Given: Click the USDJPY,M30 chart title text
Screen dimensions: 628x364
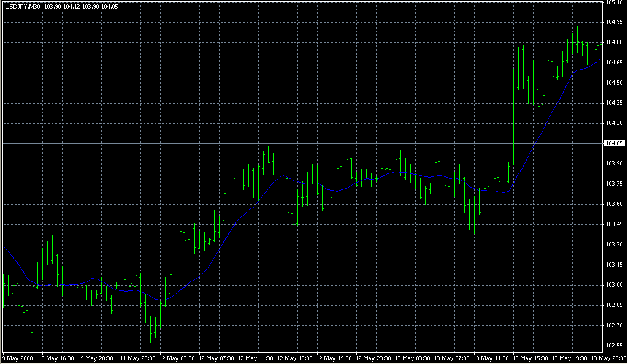Looking at the screenshot, I should 23,7.
